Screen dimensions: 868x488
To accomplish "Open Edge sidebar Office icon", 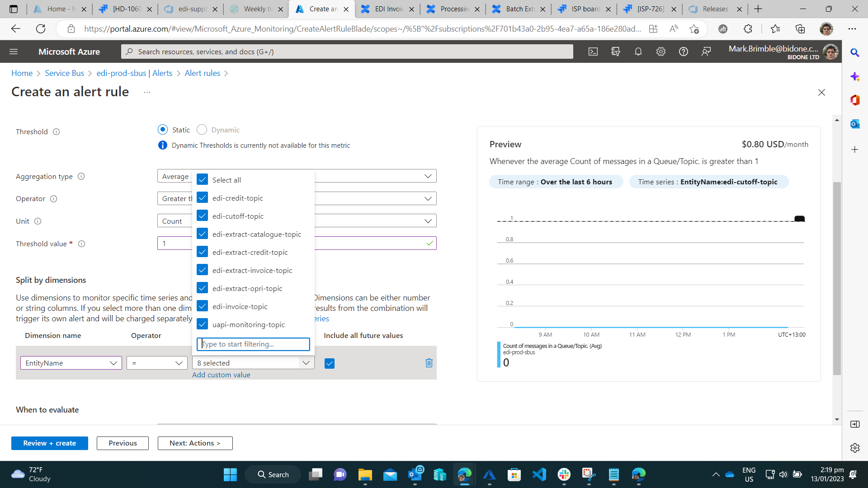I will [x=854, y=100].
